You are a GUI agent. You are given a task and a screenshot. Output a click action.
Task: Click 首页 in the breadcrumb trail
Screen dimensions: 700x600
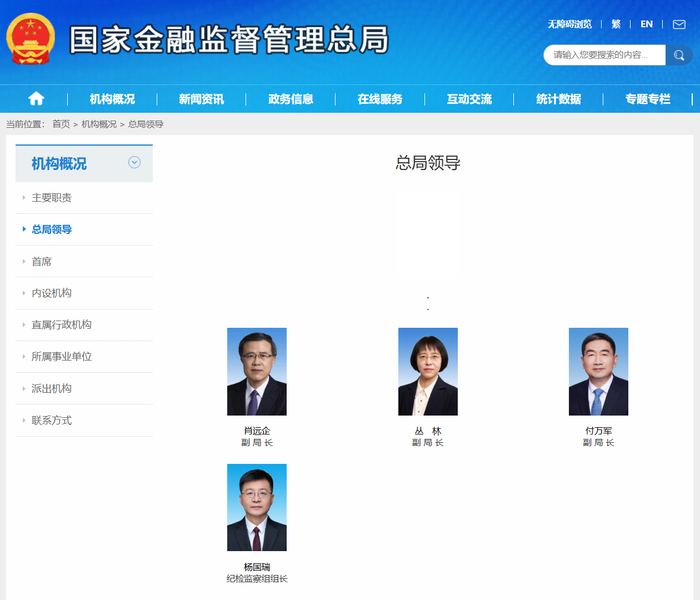[61, 124]
